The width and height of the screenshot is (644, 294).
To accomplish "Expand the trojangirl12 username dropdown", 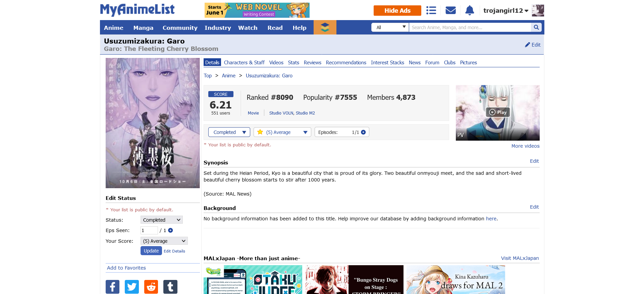I will 506,10.
